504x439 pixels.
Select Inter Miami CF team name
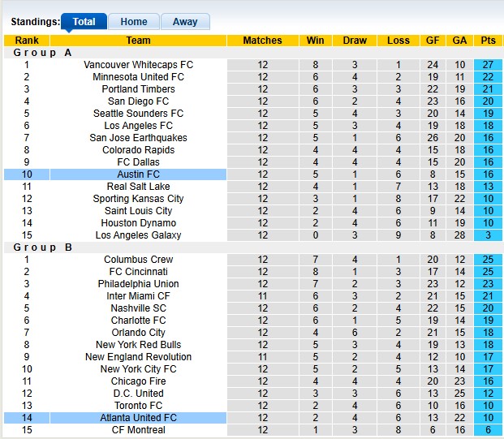click(x=139, y=296)
